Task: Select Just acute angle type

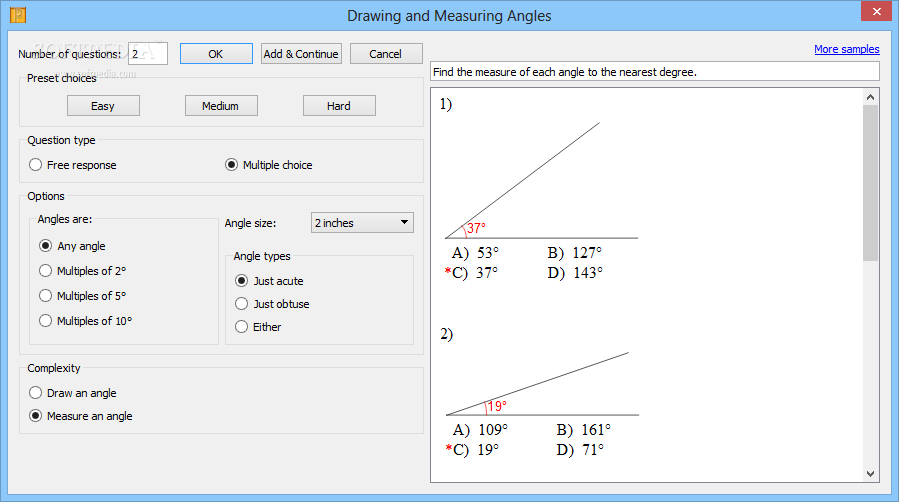Action: [x=269, y=281]
